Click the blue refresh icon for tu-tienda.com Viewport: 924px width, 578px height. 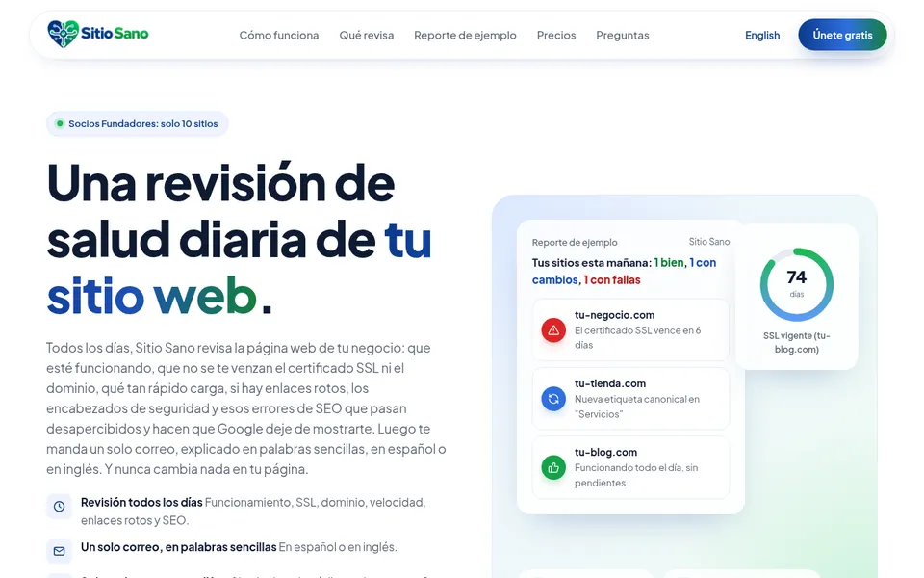coord(553,399)
